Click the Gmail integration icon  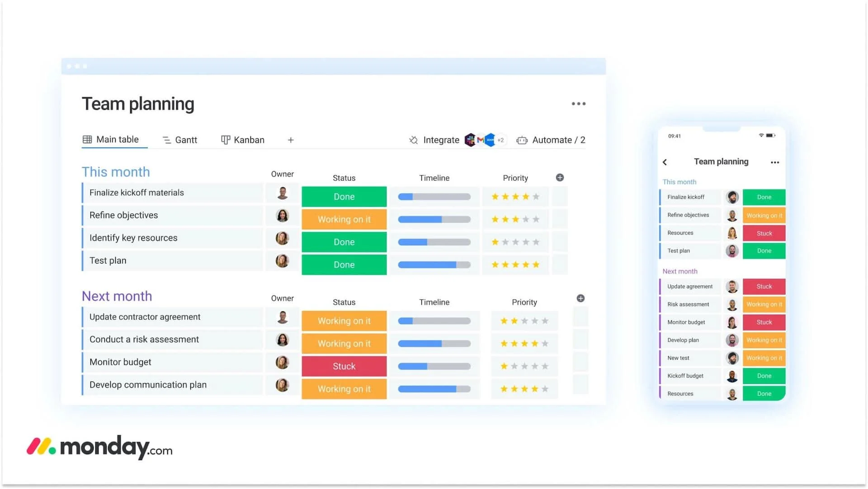480,140
